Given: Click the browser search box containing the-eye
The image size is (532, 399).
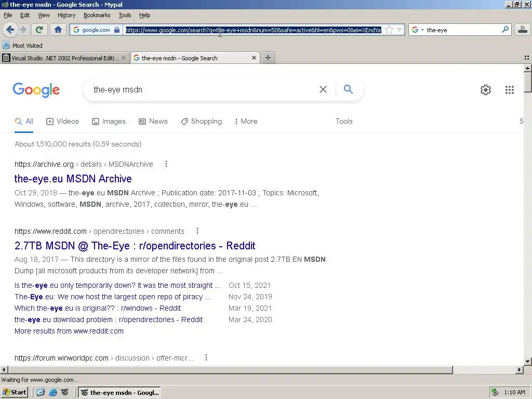Looking at the screenshot, I should point(463,30).
